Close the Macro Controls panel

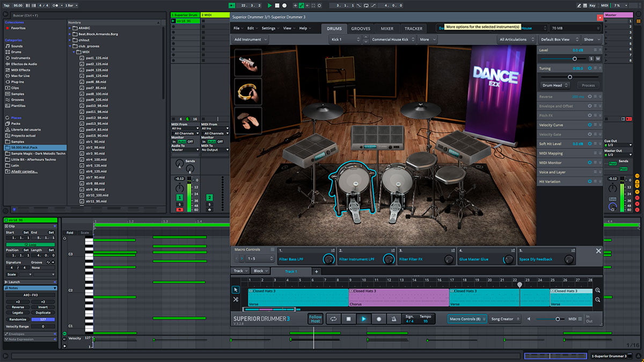tap(598, 250)
